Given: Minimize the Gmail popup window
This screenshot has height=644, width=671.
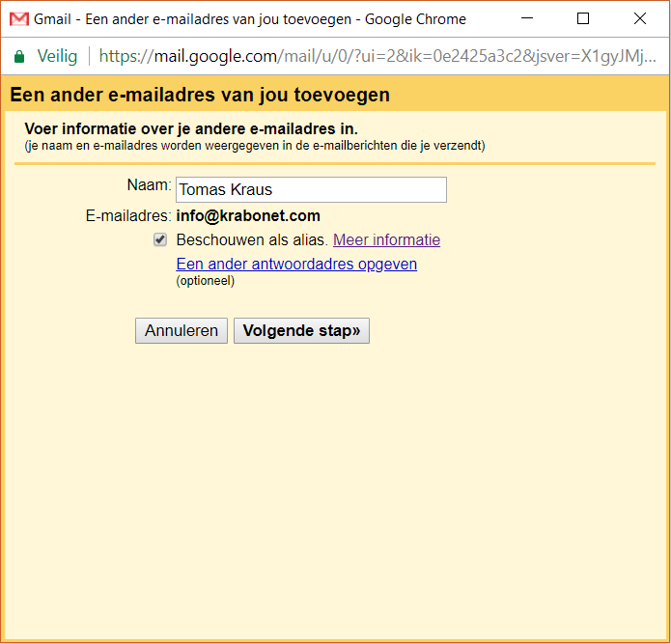Looking at the screenshot, I should click(x=526, y=19).
